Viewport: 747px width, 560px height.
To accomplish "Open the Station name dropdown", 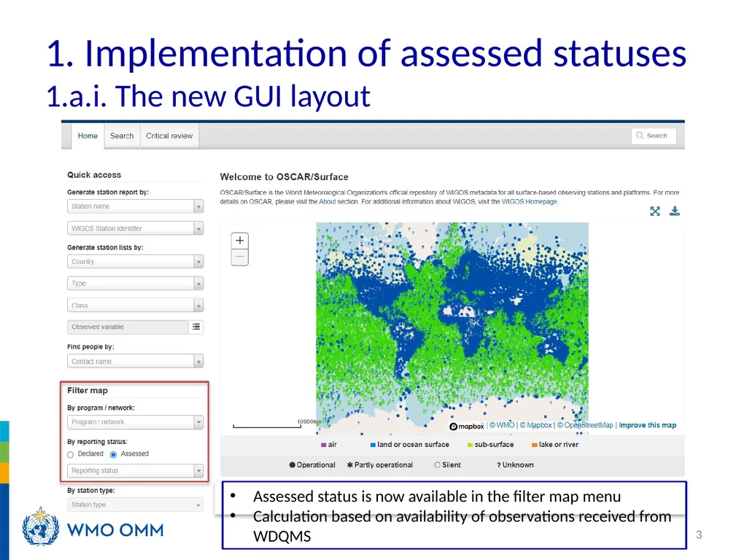I will coord(135,206).
